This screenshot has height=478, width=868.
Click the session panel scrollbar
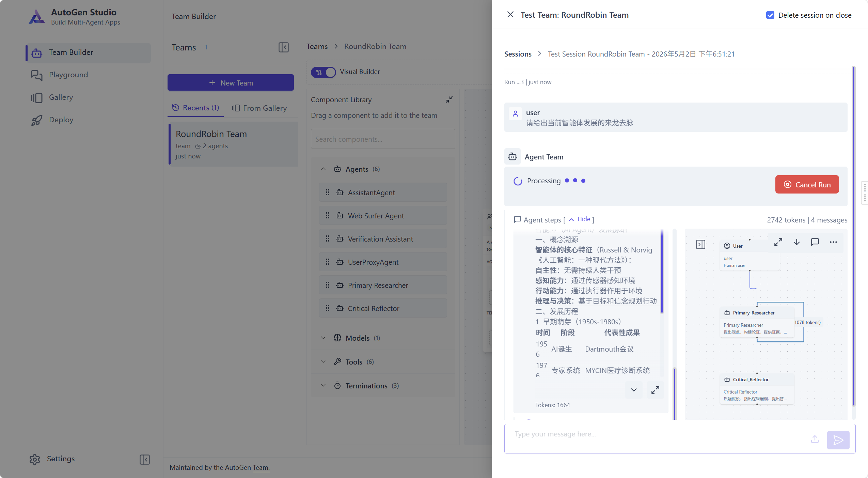tap(853, 236)
